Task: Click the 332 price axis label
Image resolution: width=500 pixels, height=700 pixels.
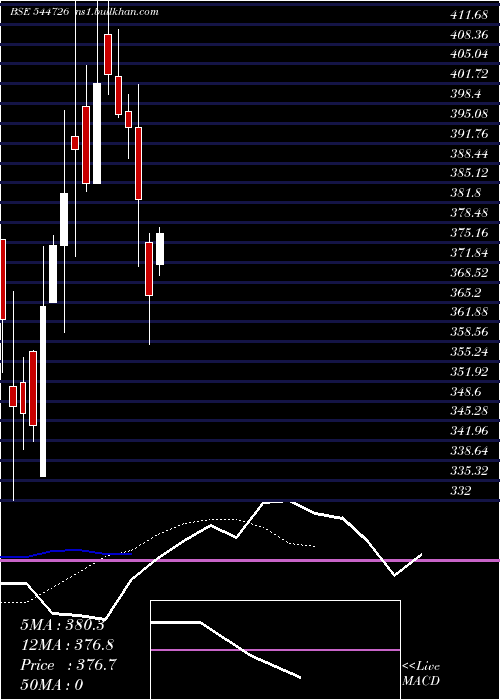Action: [461, 490]
